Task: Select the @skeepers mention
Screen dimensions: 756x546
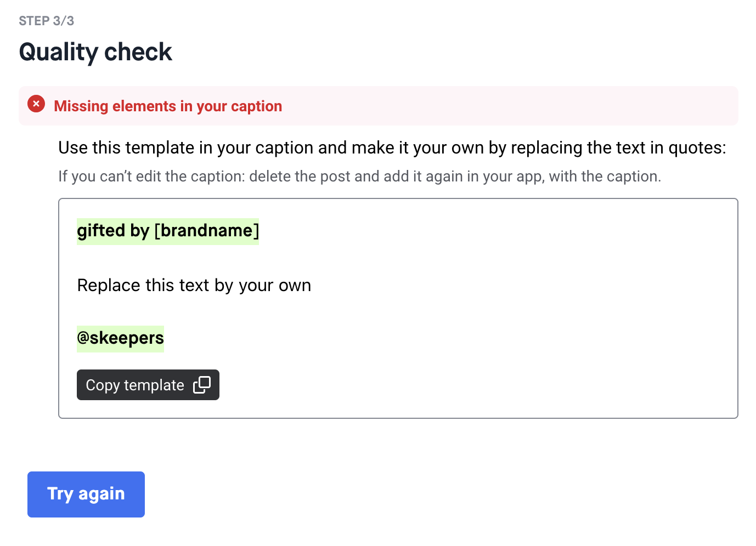Action: coord(121,338)
